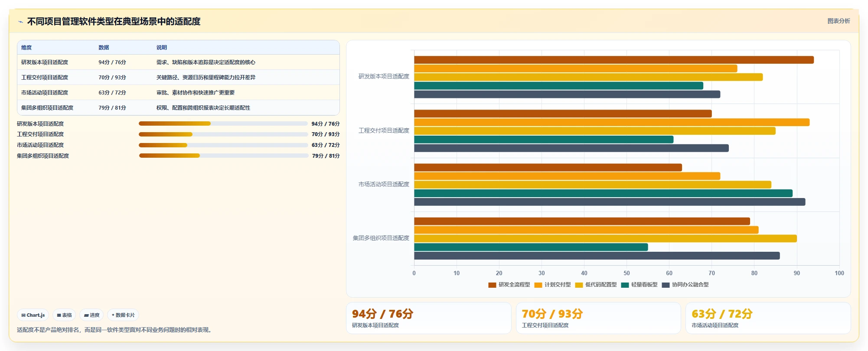
Task: Toggle the 研发全流程型 legend item
Action: (509, 285)
